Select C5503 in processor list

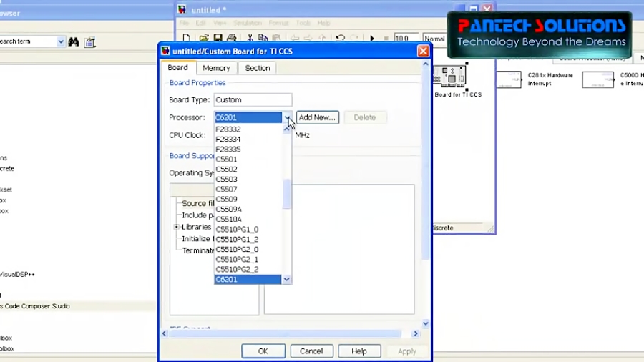click(248, 180)
